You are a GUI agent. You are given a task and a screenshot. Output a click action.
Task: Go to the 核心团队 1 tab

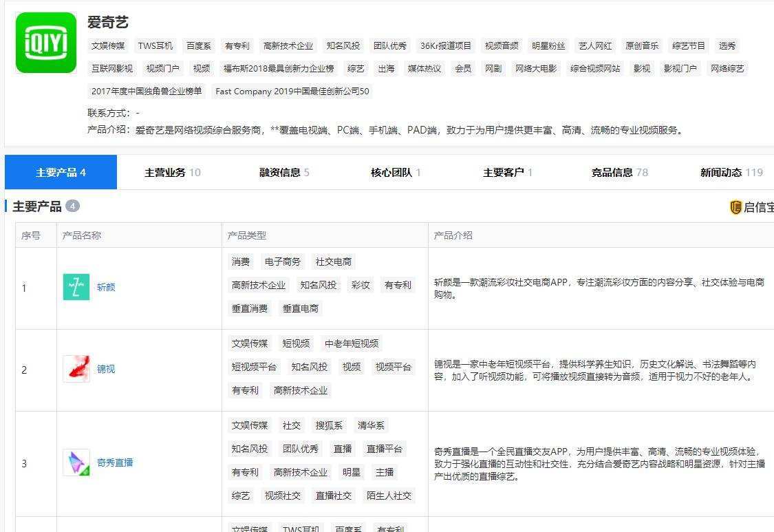pyautogui.click(x=396, y=172)
